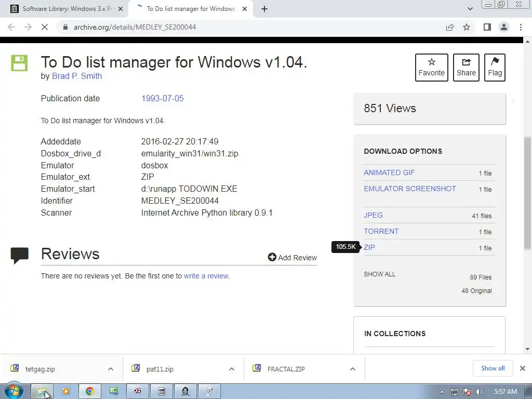Click the Favorite button

click(x=432, y=67)
